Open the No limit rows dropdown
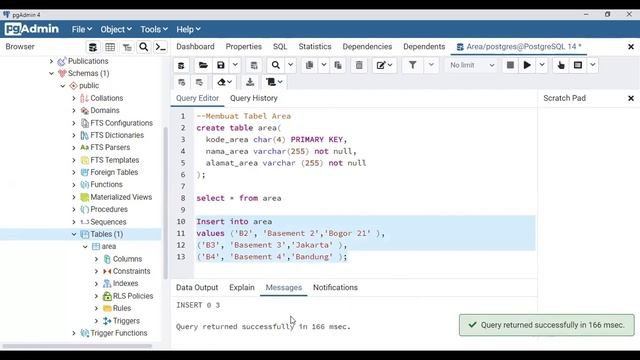 coord(471,65)
